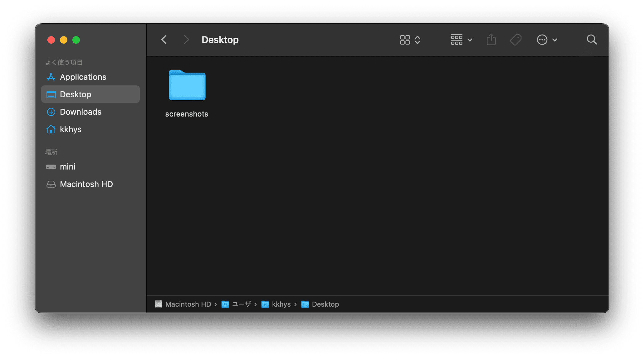Select Applications in the sidebar

83,77
